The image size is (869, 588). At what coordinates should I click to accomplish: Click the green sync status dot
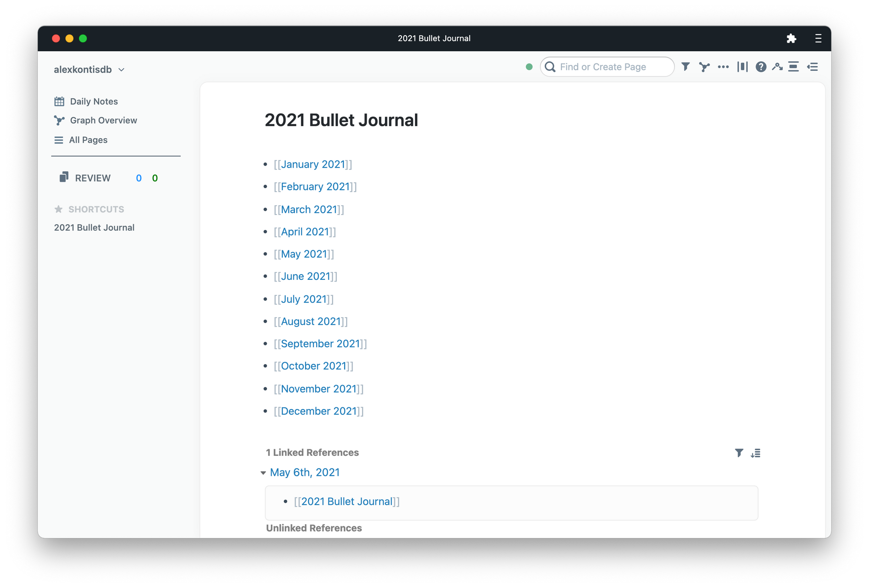pos(529,67)
